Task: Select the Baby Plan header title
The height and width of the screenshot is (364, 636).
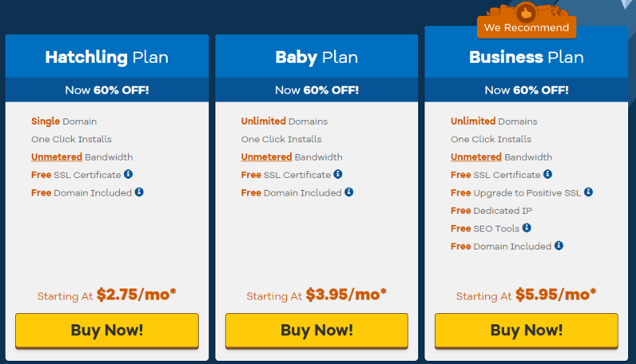Action: pyautogui.click(x=316, y=57)
